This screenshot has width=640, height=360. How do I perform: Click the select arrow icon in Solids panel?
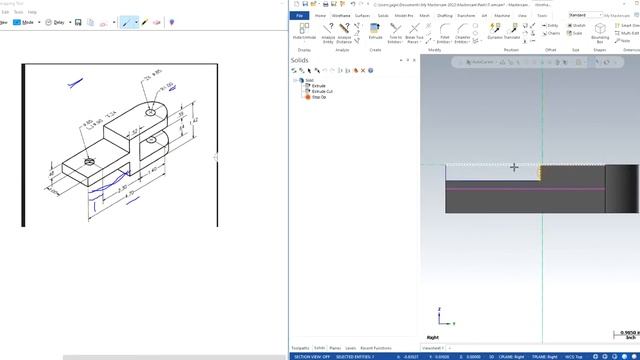(309, 71)
